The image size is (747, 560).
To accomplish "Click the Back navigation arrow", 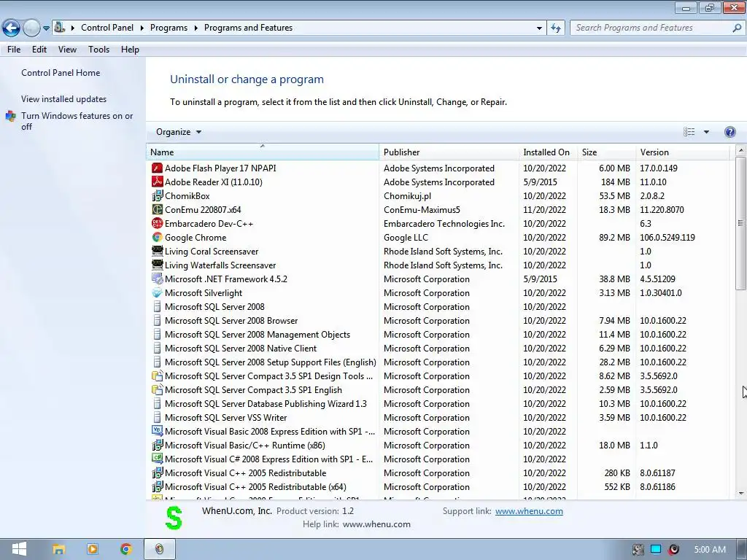I will coord(12,28).
